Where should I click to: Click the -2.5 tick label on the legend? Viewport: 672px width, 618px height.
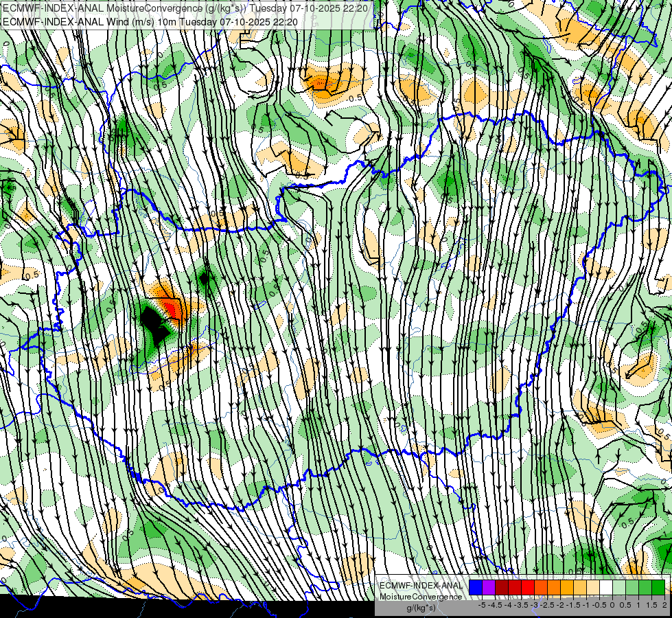point(547,605)
